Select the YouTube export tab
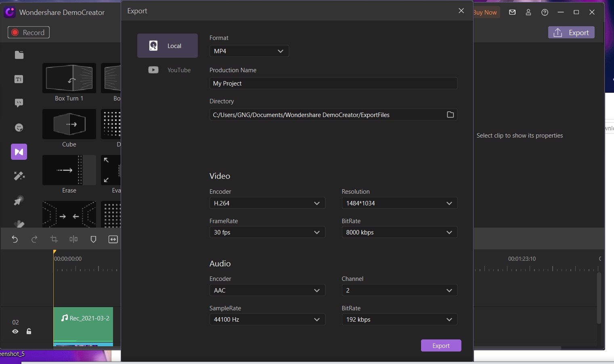The width and height of the screenshot is (614, 364). pyautogui.click(x=168, y=70)
